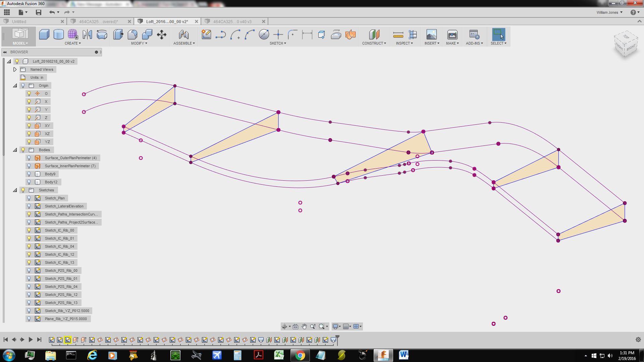
Task: Select the Revolve tool
Action: 59,34
